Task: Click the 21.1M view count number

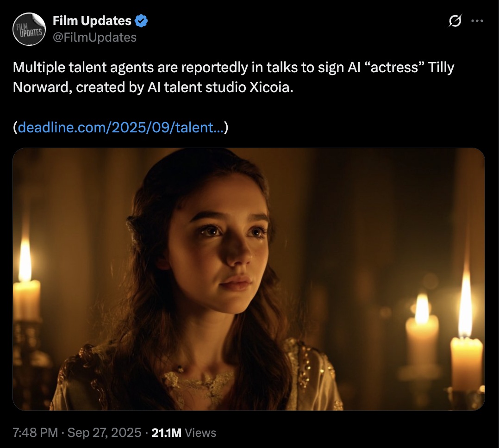Action: tap(166, 433)
